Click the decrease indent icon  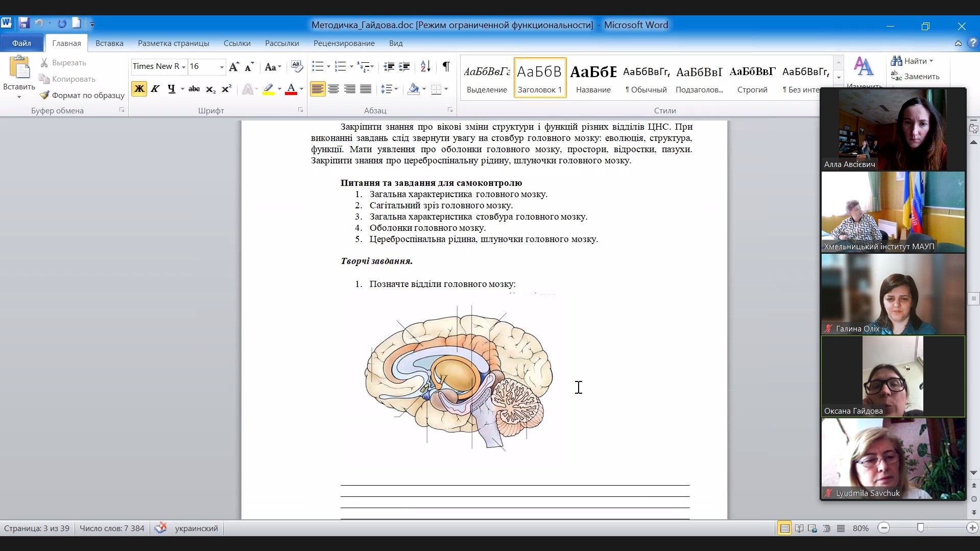tap(389, 66)
